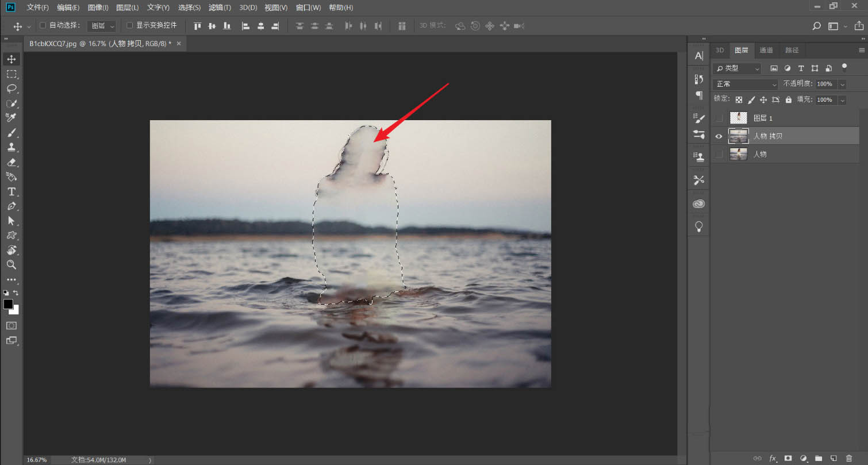Show the 图层 1 layer visibility

(719, 118)
